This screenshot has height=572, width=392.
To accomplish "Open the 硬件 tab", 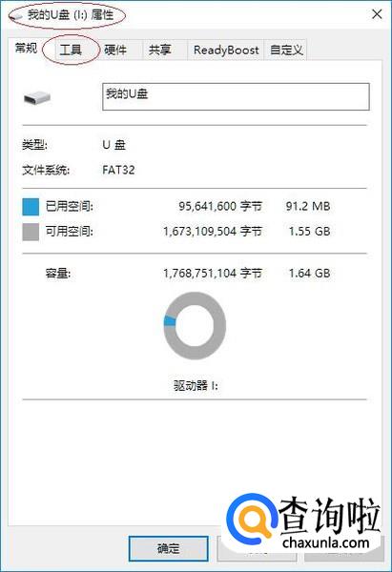I will pos(115,50).
